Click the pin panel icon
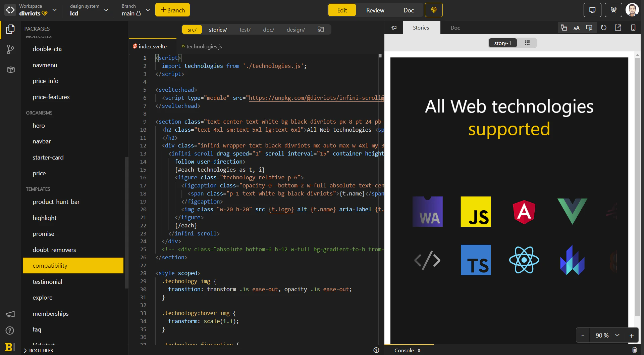 point(394,28)
